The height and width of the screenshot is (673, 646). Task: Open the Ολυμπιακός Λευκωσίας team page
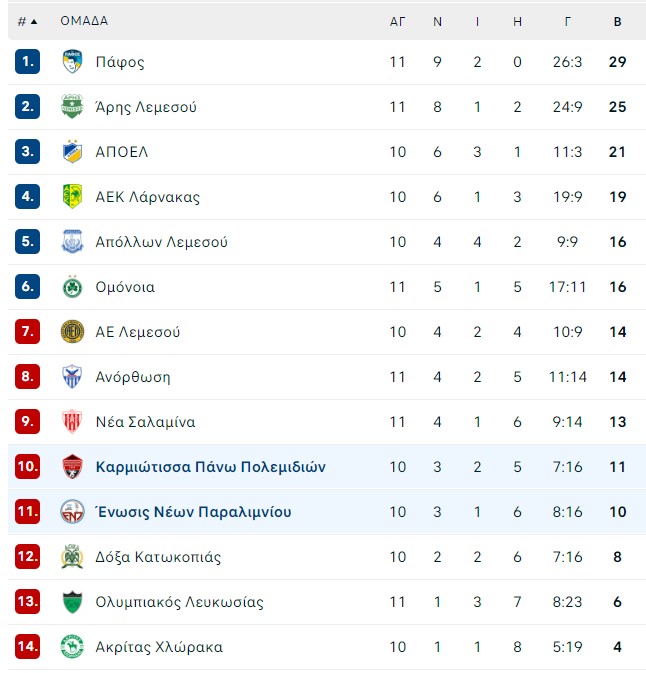coord(179,602)
